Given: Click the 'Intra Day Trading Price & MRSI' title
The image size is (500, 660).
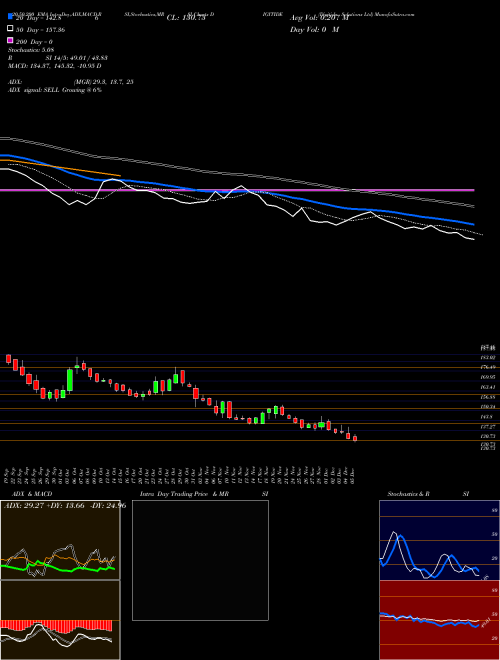Looking at the screenshot, I should (x=204, y=494).
